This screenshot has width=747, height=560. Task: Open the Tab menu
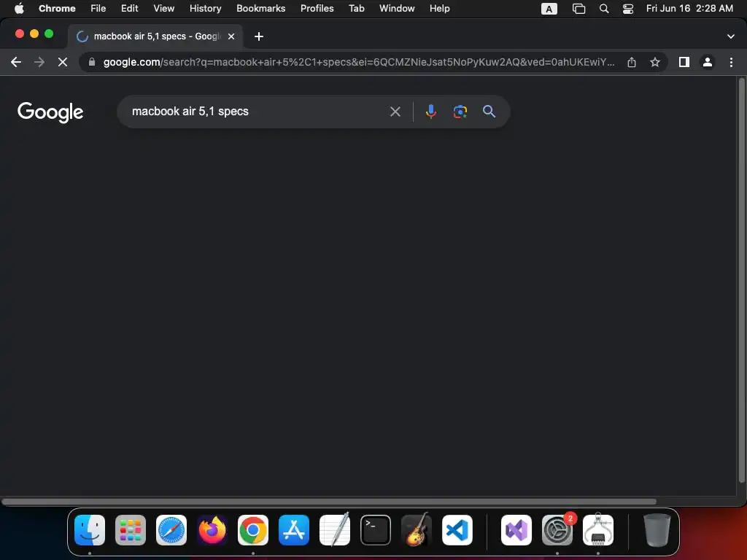[356, 9]
